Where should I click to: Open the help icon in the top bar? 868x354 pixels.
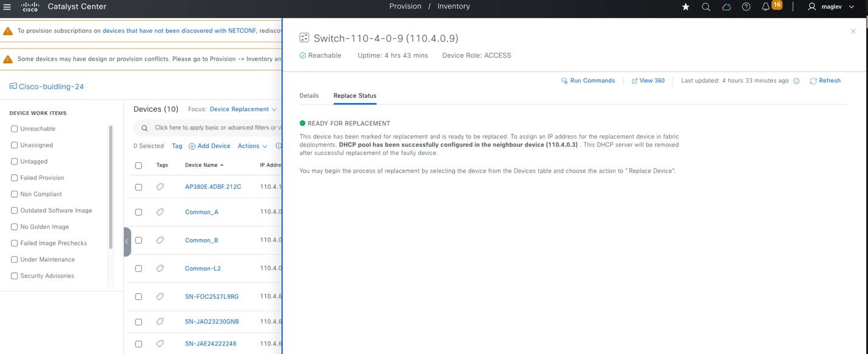746,7
